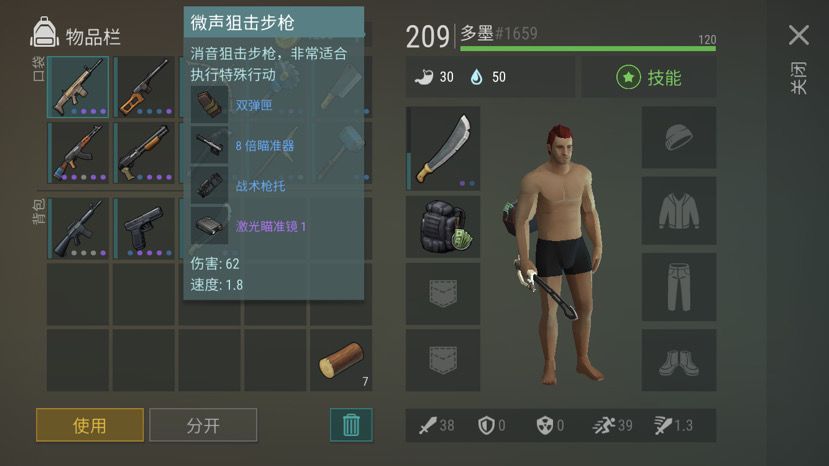Select the empty boots equipment slot
Screen dimensions: 829x466
pos(679,360)
